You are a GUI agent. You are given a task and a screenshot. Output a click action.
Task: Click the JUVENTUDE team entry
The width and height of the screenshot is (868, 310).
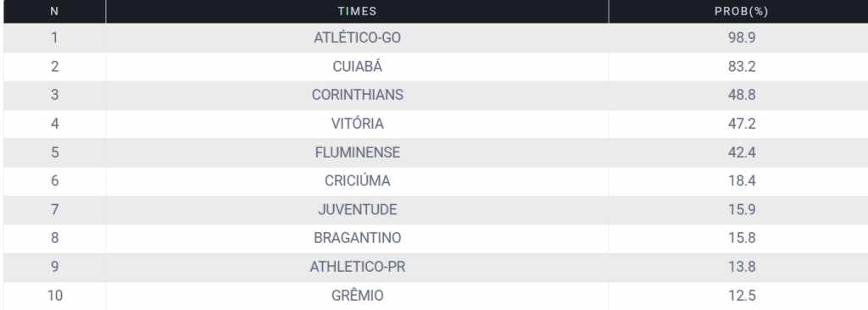pos(357,210)
